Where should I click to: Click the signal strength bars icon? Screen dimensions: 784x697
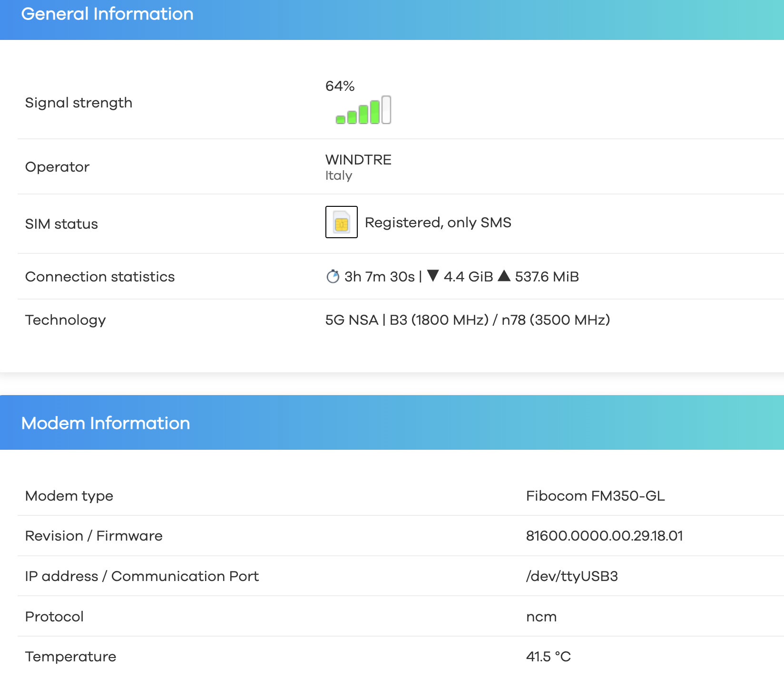(x=363, y=110)
